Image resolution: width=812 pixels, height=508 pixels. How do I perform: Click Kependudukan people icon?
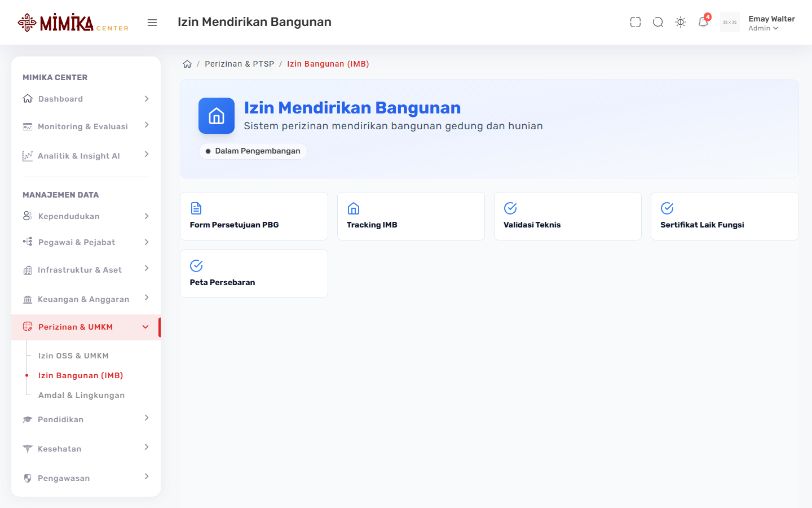coord(28,216)
